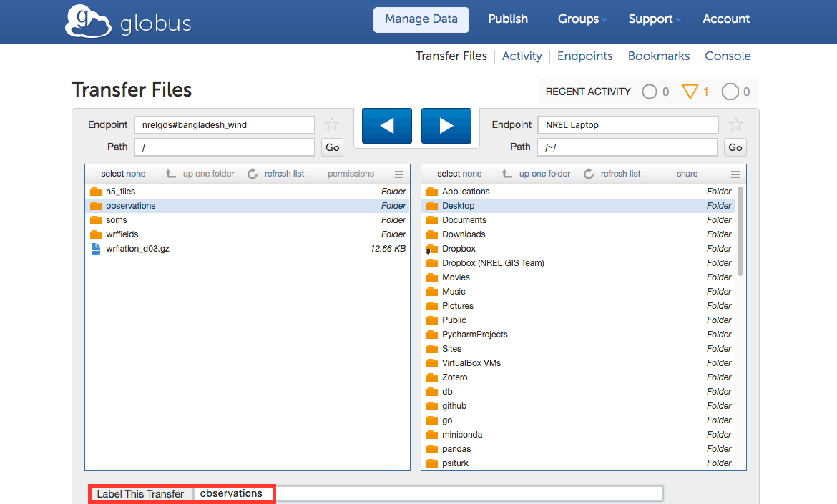837x504 pixels.
Task: Open the left pane hamburger menu
Action: point(398,174)
